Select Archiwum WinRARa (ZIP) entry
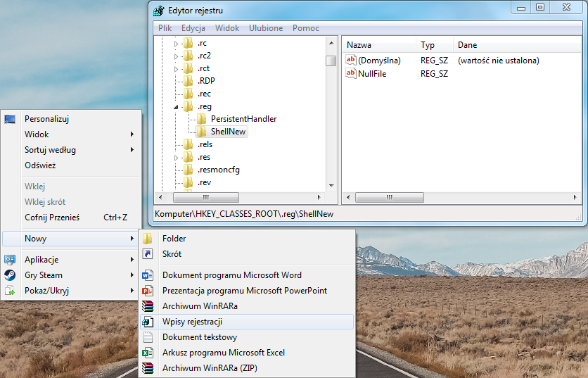This screenshot has width=588, height=378. (x=247, y=368)
